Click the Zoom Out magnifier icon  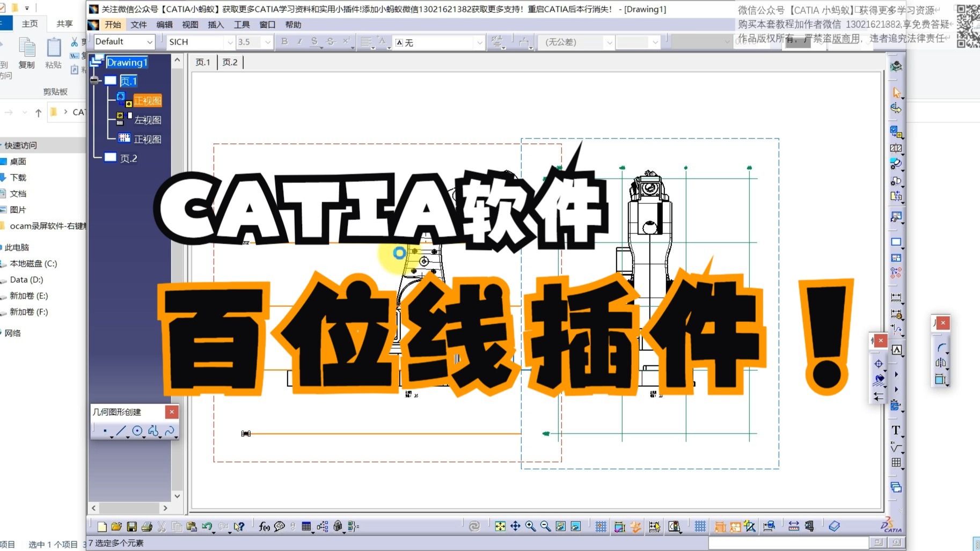point(545,526)
